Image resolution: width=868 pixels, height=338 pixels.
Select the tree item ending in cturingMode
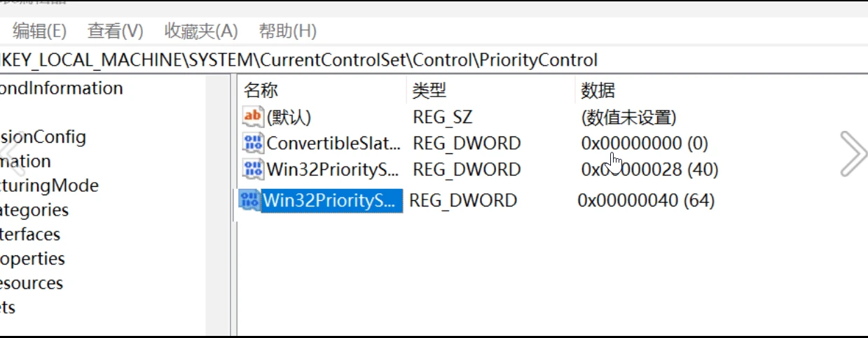(49, 185)
